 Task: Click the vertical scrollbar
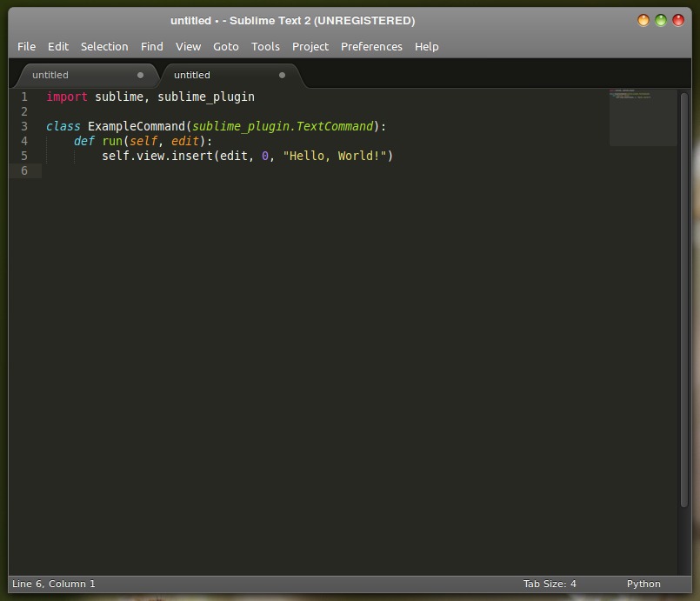684,299
